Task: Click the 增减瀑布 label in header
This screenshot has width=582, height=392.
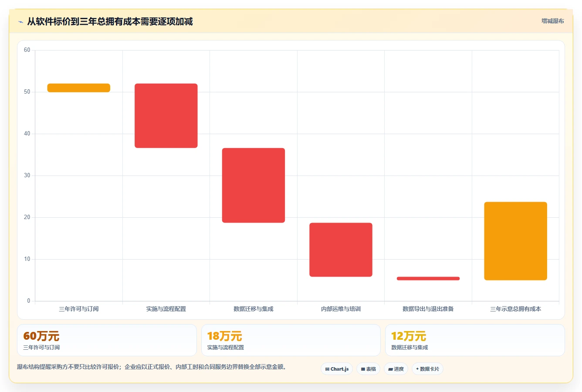Action: pyautogui.click(x=552, y=21)
